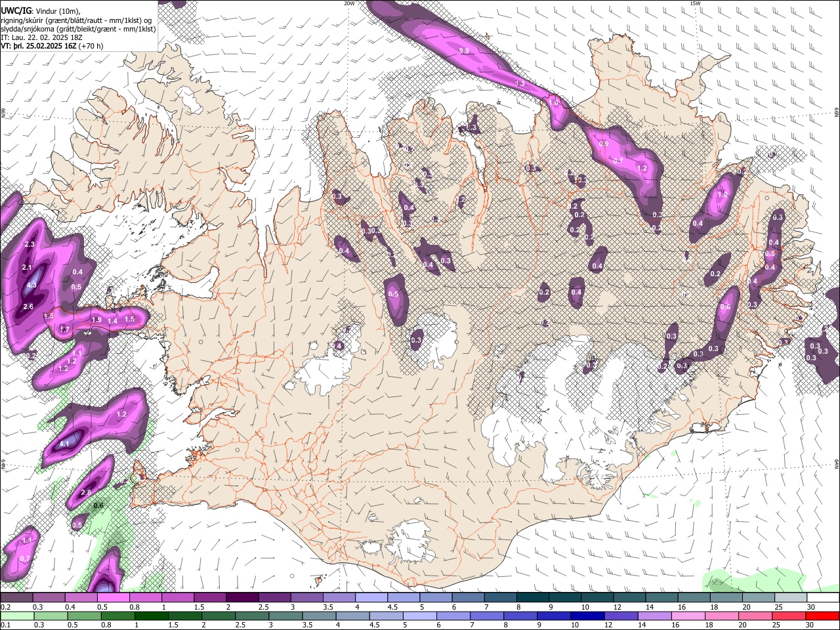Select the navy blue swatch at 10 on lower scale
This screenshot has width=840, height=630.
coord(587,616)
